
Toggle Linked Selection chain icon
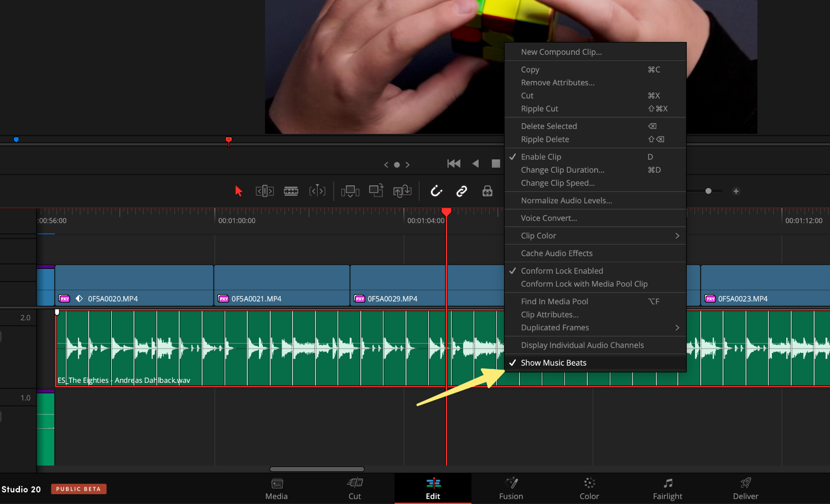pyautogui.click(x=461, y=191)
